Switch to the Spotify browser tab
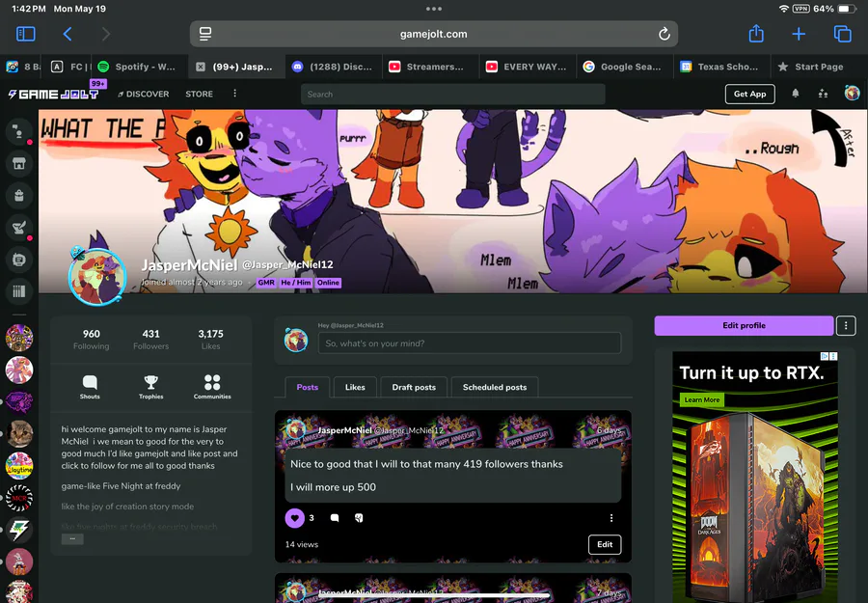This screenshot has height=603, width=868. [x=140, y=67]
